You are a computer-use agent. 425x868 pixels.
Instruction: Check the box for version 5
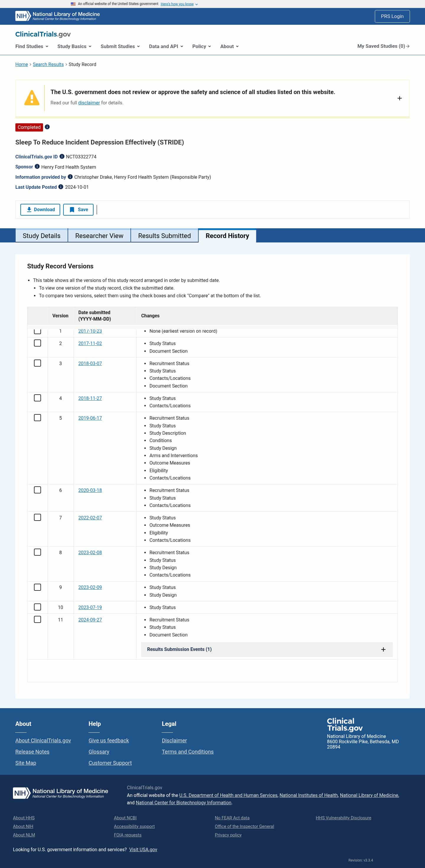point(37,418)
